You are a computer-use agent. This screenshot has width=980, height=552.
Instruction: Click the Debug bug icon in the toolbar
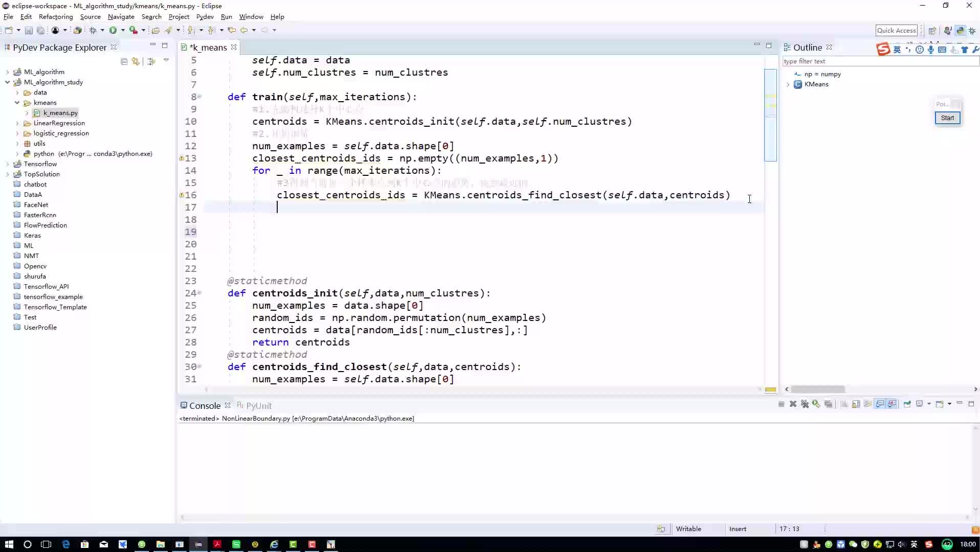tap(93, 30)
